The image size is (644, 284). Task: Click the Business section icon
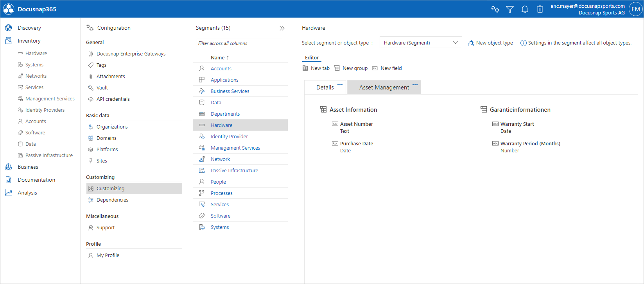click(x=8, y=167)
